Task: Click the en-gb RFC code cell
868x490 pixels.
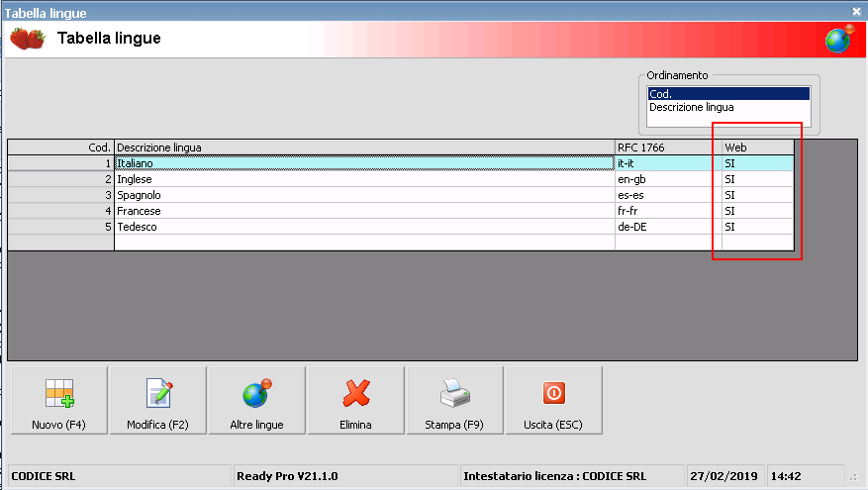Action: pos(668,179)
